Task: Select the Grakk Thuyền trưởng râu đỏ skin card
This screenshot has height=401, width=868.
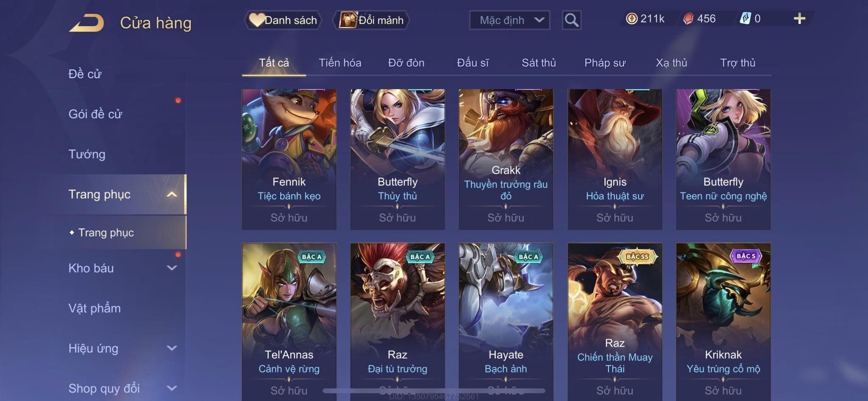Action: (506, 159)
